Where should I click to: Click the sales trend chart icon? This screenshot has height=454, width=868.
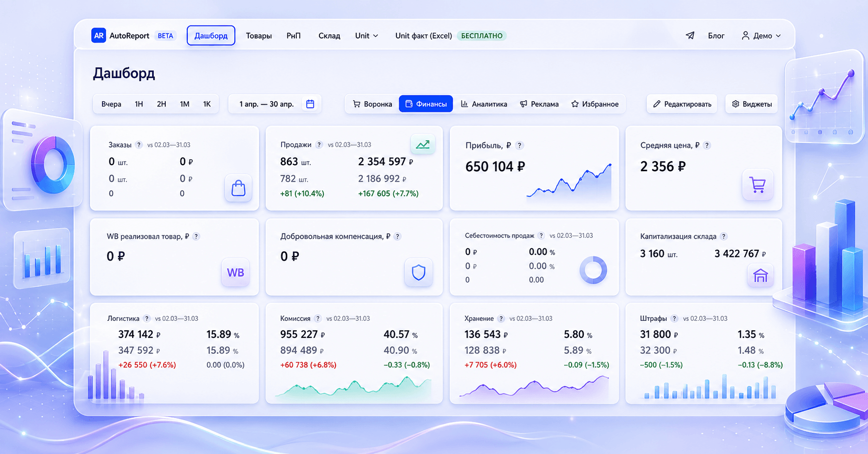422,145
